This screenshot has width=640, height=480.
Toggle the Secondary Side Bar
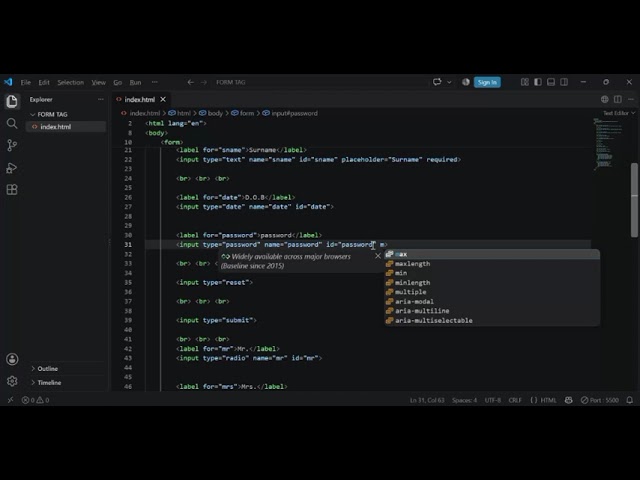pyautogui.click(x=564, y=82)
